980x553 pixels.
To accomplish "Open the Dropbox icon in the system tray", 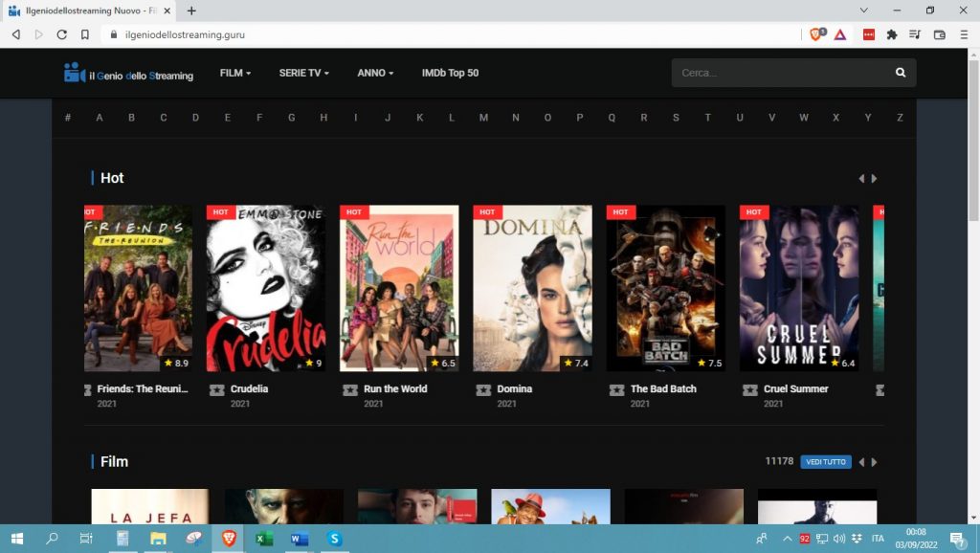I will click(857, 539).
